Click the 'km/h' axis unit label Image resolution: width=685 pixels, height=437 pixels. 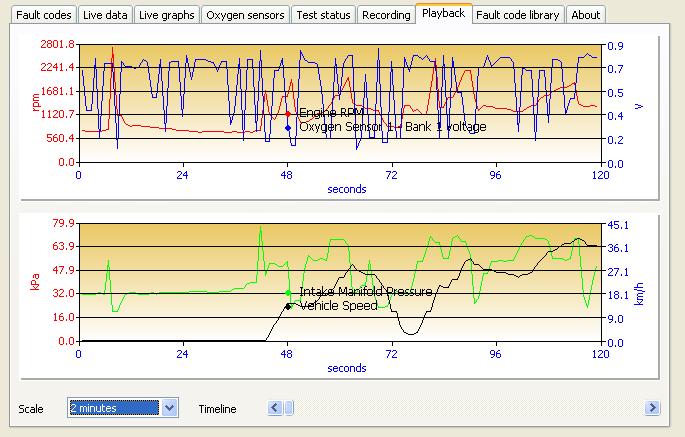(639, 294)
